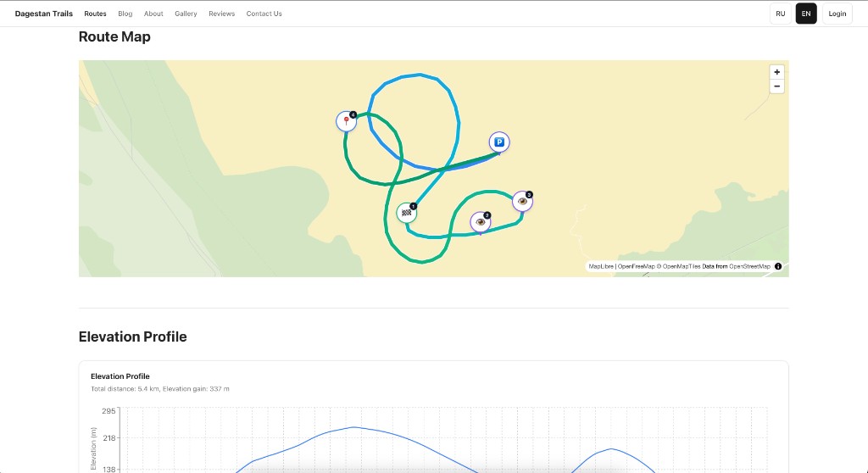The width and height of the screenshot is (868, 473).
Task: Open the OpenStreetMap attribution link
Action: pos(749,266)
